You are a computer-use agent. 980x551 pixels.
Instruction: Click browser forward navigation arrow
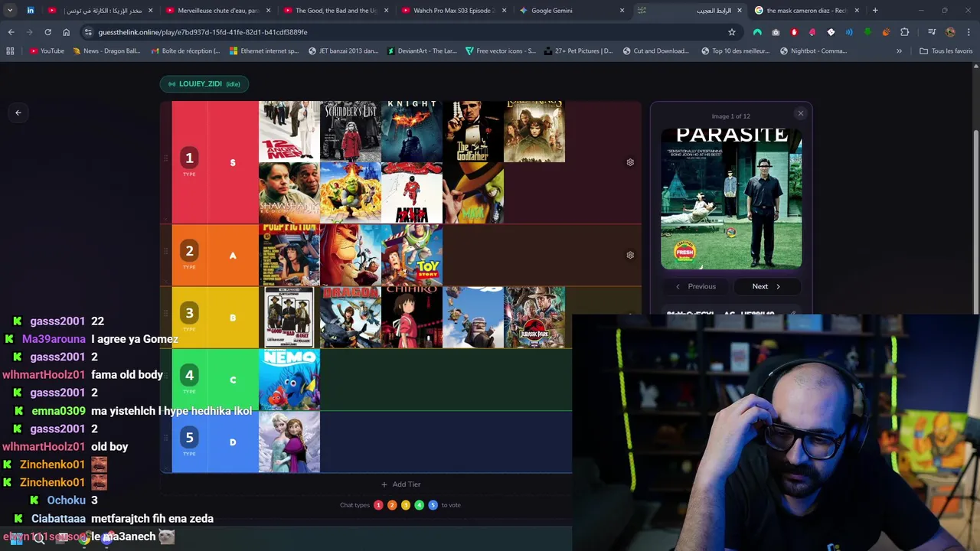click(29, 32)
